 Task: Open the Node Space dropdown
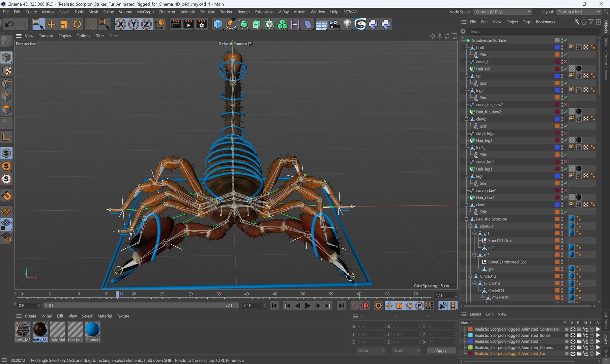502,12
